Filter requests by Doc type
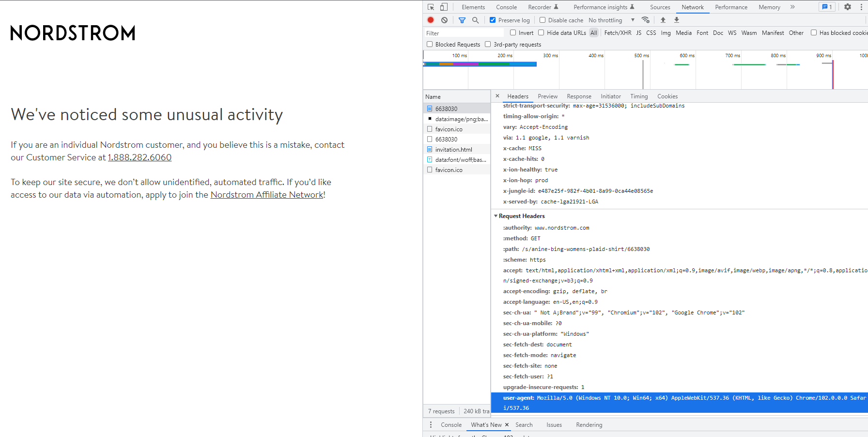Screen dimensions: 868x437 coord(718,32)
